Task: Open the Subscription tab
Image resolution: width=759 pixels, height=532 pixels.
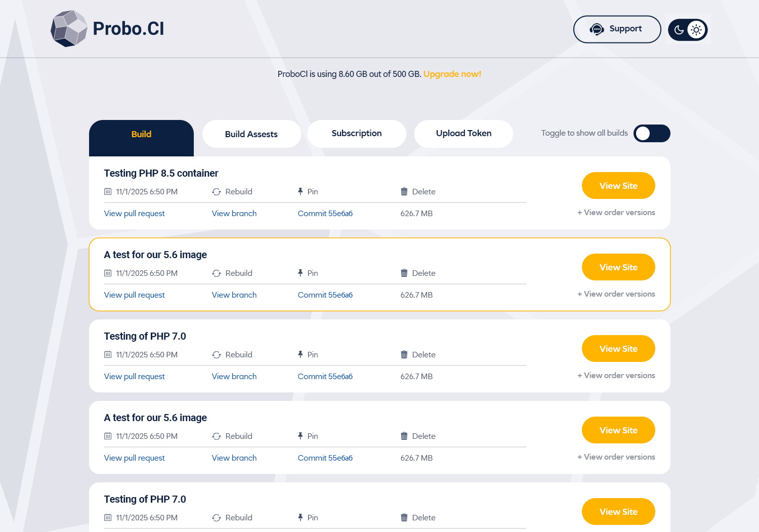Action: coord(357,134)
